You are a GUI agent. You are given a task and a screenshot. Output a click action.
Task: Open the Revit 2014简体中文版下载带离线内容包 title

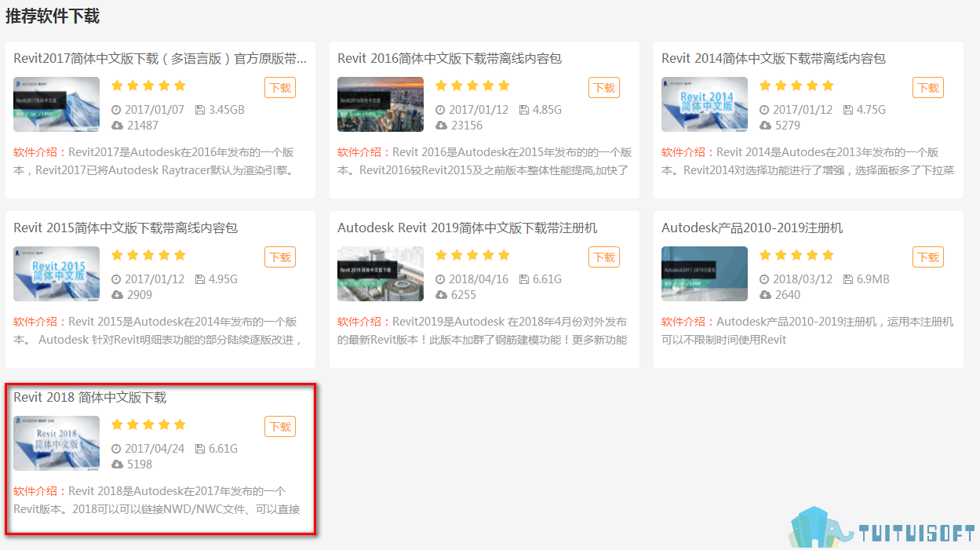pyautogui.click(x=774, y=59)
